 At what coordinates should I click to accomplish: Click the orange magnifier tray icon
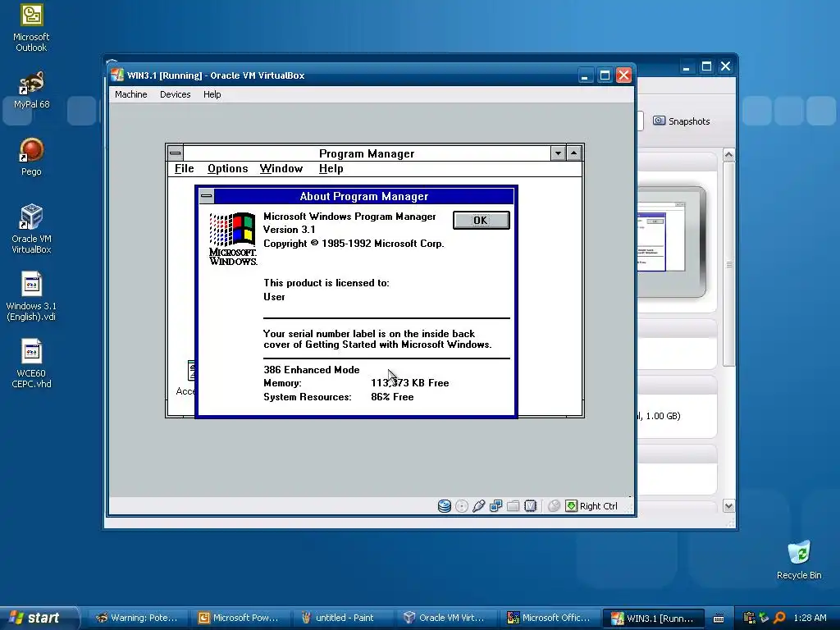click(x=779, y=618)
